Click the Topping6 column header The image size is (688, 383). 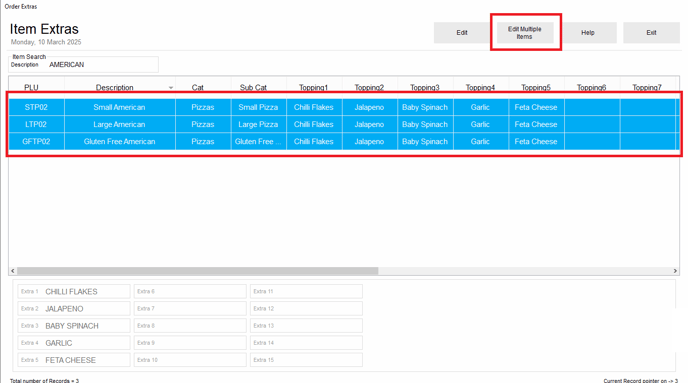point(592,87)
